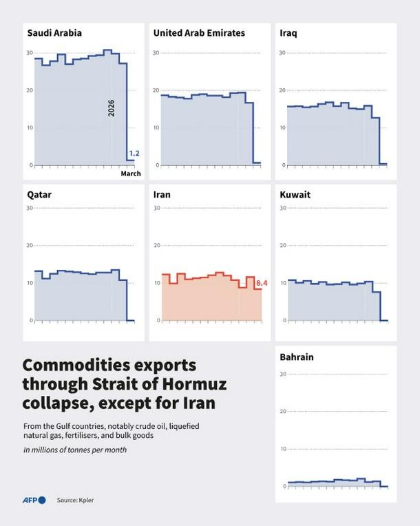Viewport: 420px width, 526px height.
Task: Click the Qatar chart heading
Action: [x=39, y=195]
